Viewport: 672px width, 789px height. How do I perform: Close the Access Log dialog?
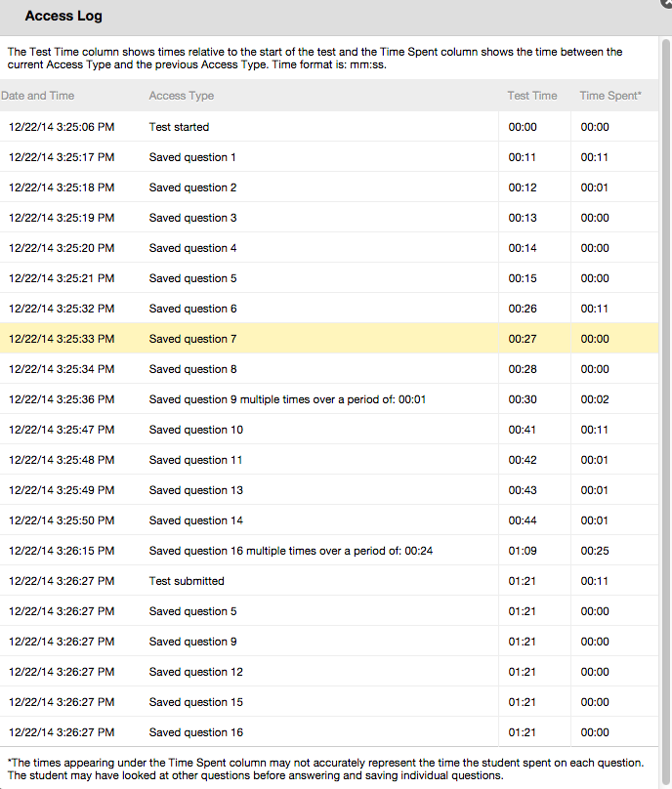point(666,5)
